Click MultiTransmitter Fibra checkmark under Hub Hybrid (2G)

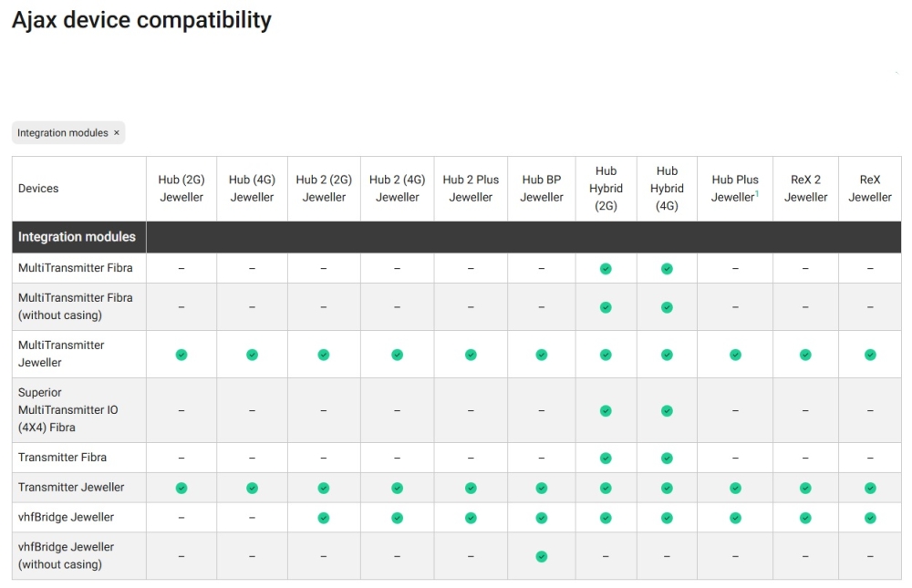tap(606, 269)
